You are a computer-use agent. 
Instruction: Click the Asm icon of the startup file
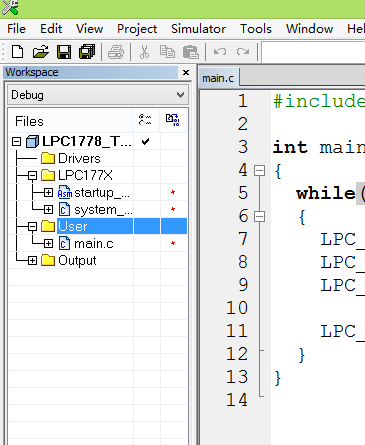pos(65,192)
